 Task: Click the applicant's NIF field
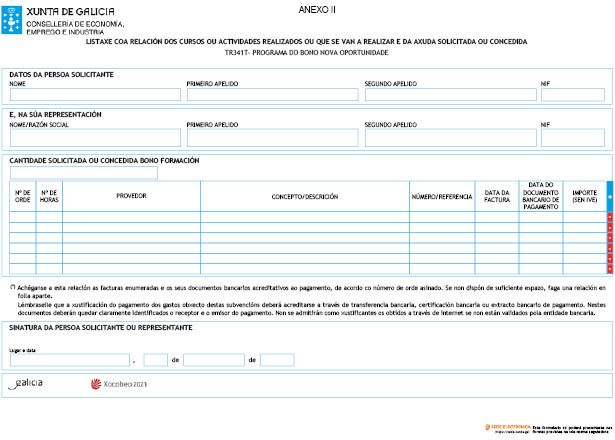pyautogui.click(x=572, y=96)
